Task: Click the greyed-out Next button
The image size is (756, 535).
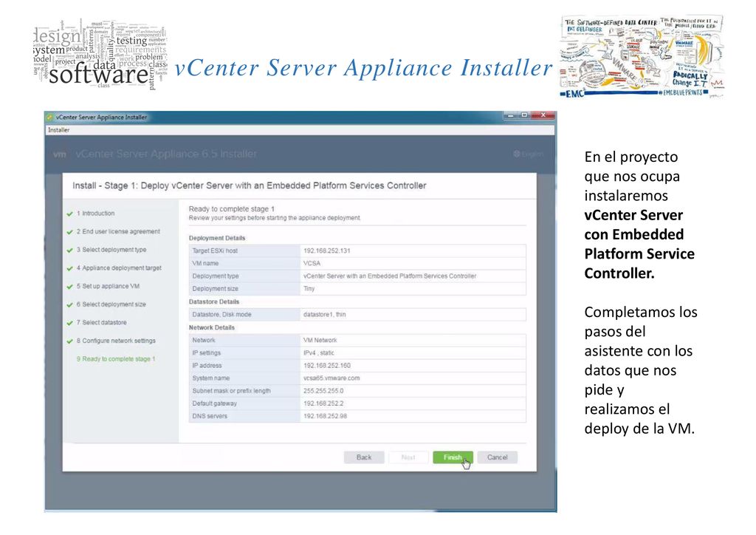Action: point(408,457)
